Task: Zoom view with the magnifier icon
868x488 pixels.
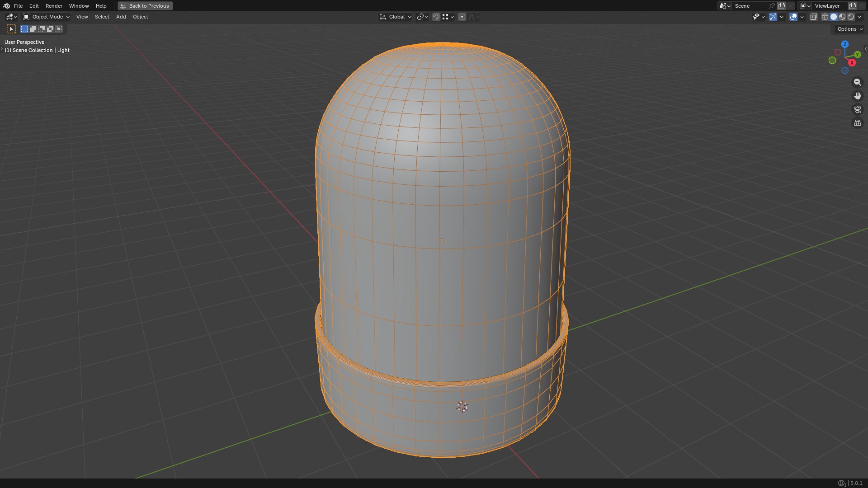Action: tap(857, 82)
